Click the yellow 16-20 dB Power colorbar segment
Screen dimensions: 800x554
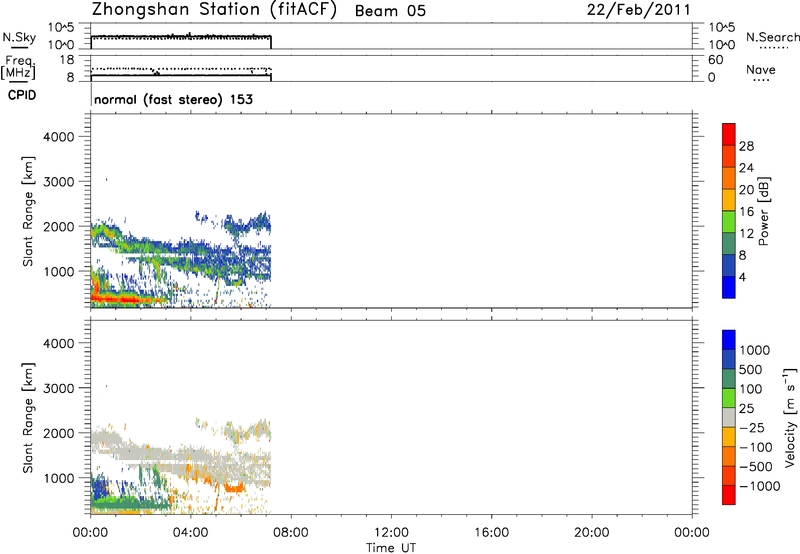729,199
